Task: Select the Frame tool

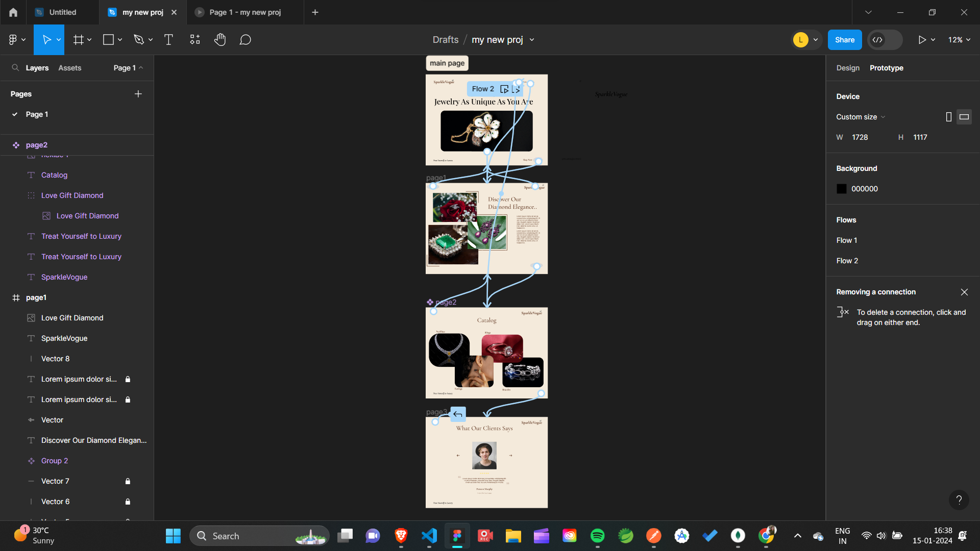Action: click(x=78, y=40)
